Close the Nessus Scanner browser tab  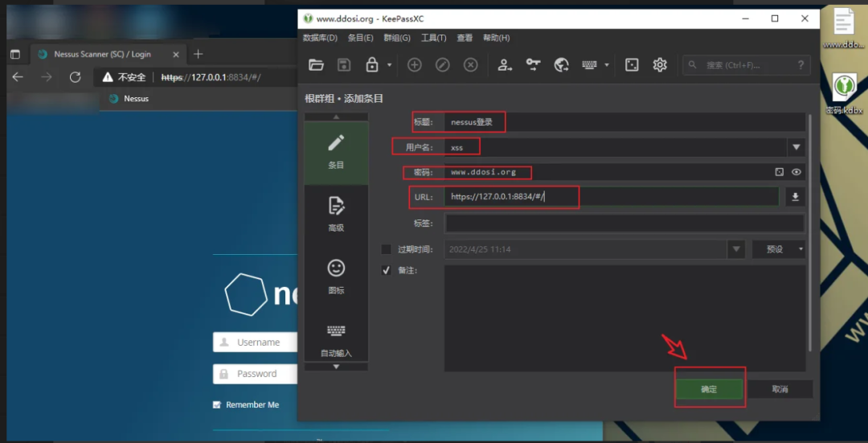pyautogui.click(x=176, y=54)
